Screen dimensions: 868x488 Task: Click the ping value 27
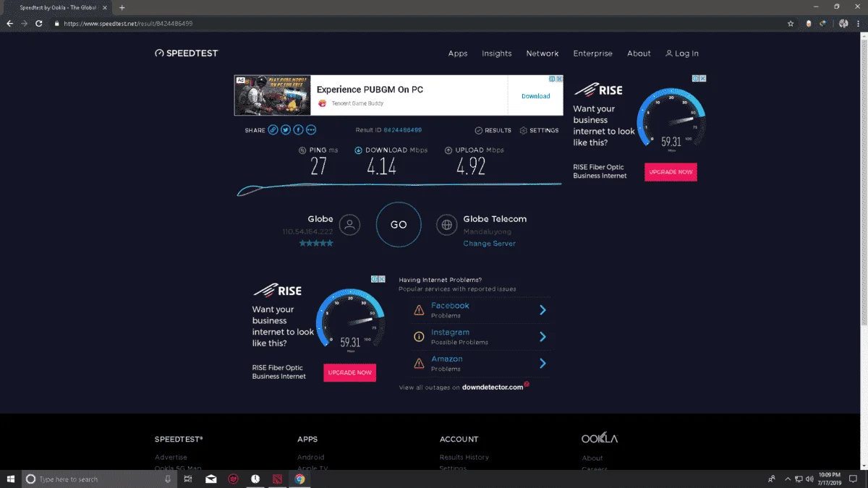click(x=318, y=166)
